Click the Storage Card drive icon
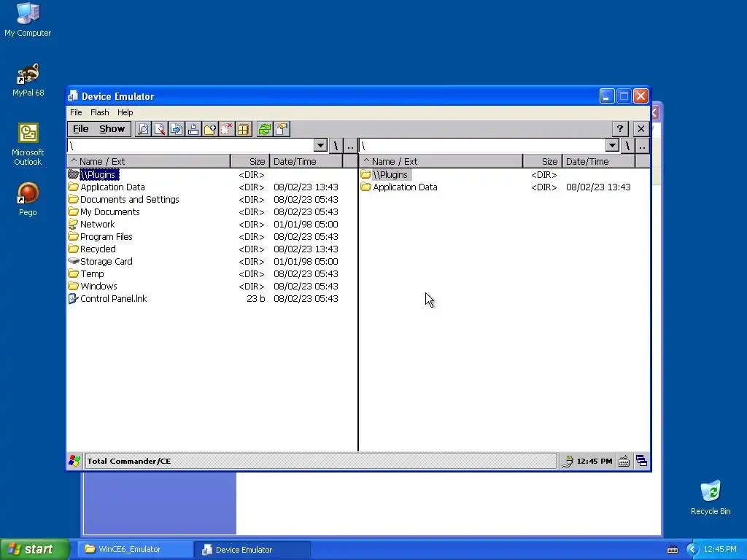Viewport: 747px width, 560px height. click(x=74, y=261)
